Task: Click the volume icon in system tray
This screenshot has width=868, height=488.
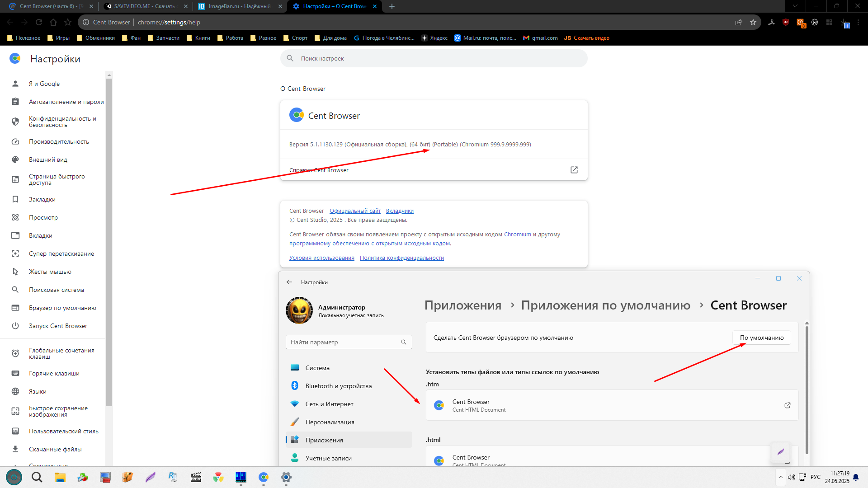Action: click(x=791, y=477)
